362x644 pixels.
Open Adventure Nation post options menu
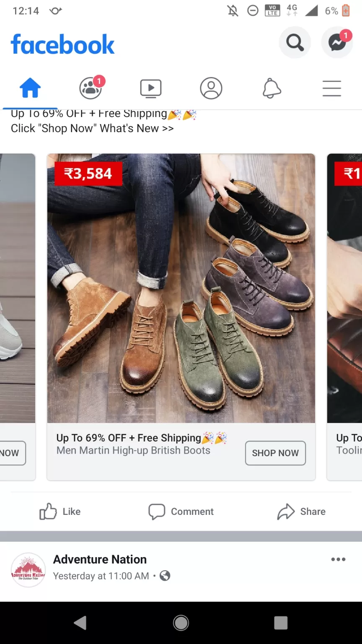[338, 559]
